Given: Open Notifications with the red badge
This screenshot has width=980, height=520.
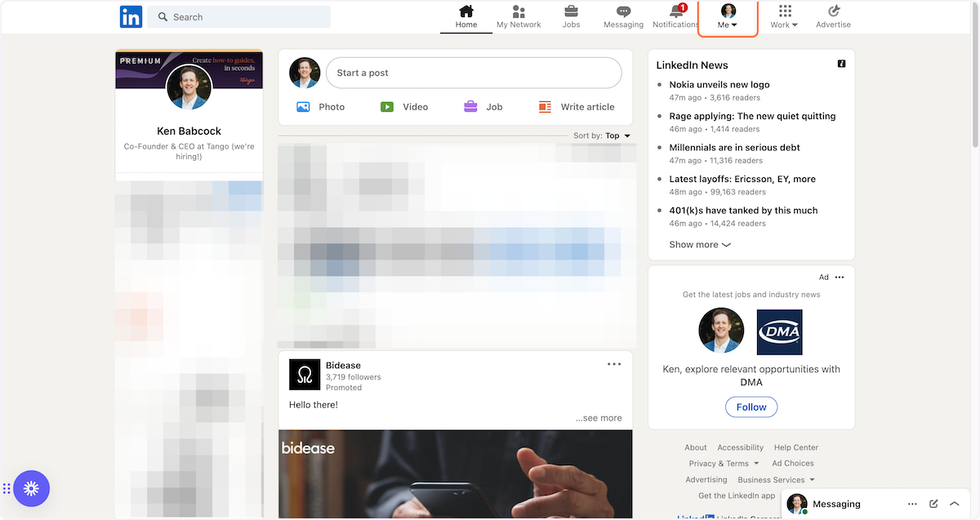Looking at the screenshot, I should click(x=676, y=17).
